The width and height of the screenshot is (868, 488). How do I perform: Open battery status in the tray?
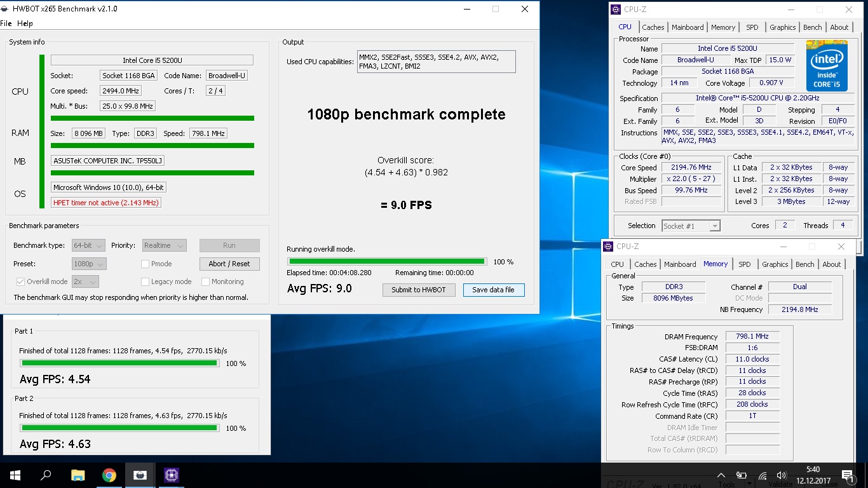(x=742, y=475)
